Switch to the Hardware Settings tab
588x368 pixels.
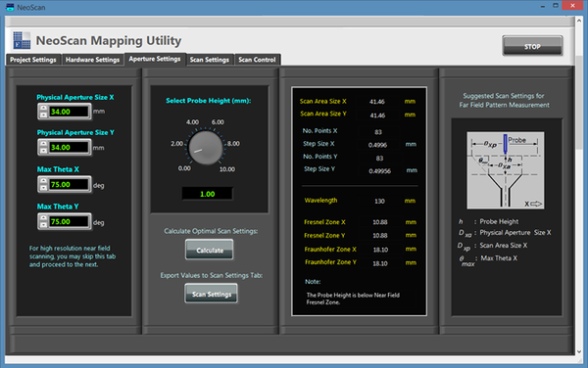[92, 60]
